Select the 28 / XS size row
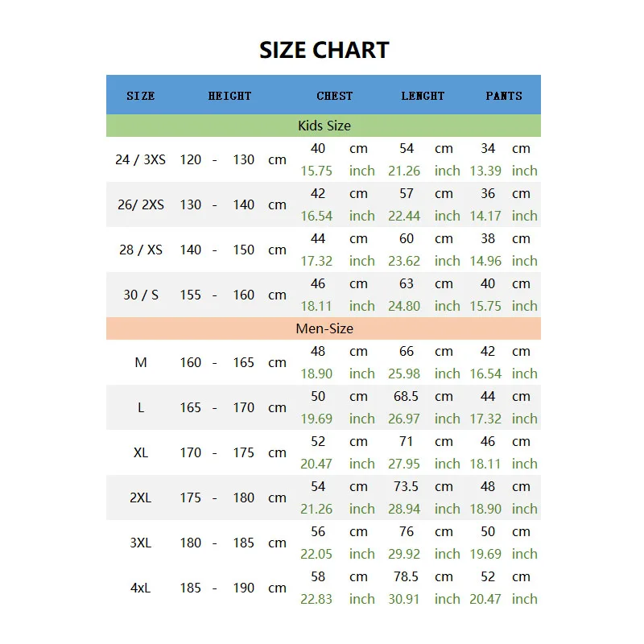 pyautogui.click(x=324, y=250)
